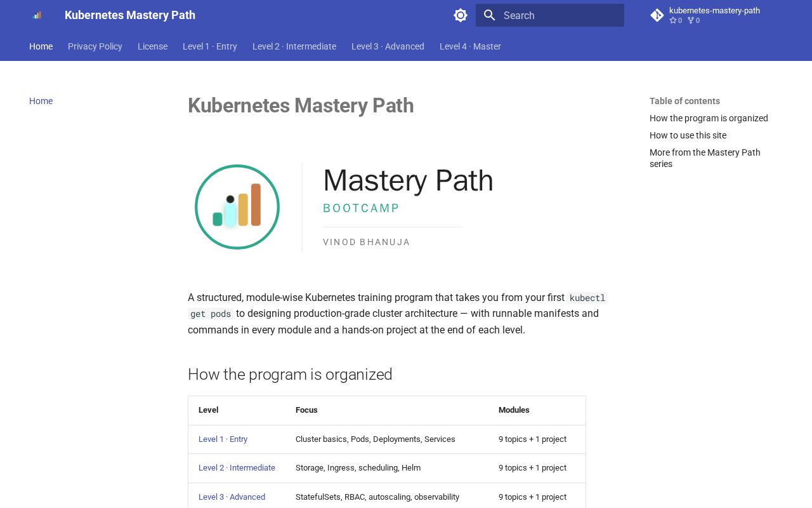Click Home in the left sidebar
This screenshot has width=812, height=508.
pyautogui.click(x=41, y=101)
